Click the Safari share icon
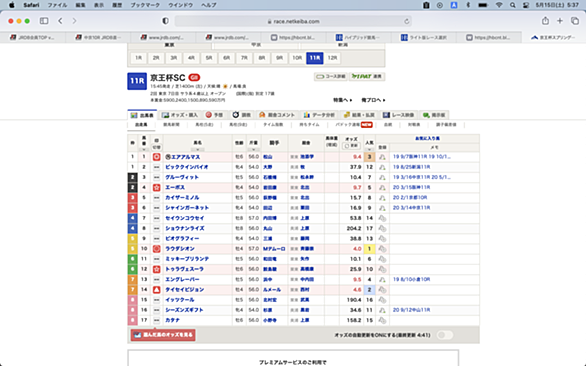This screenshot has height=366, width=586. [x=545, y=21]
